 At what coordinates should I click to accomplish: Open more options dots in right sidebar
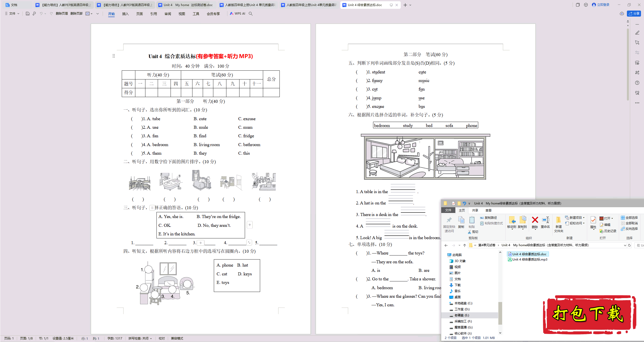[637, 103]
